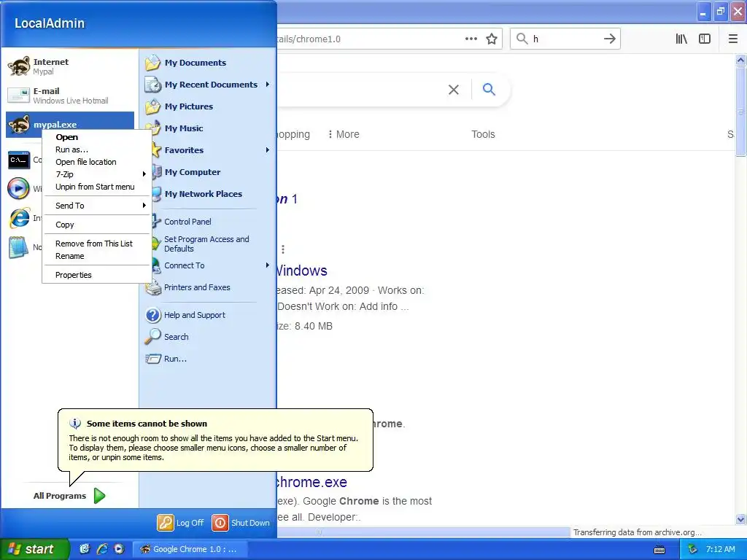Open the search result options three-dot icon
The image size is (747, 560).
pos(283,249)
